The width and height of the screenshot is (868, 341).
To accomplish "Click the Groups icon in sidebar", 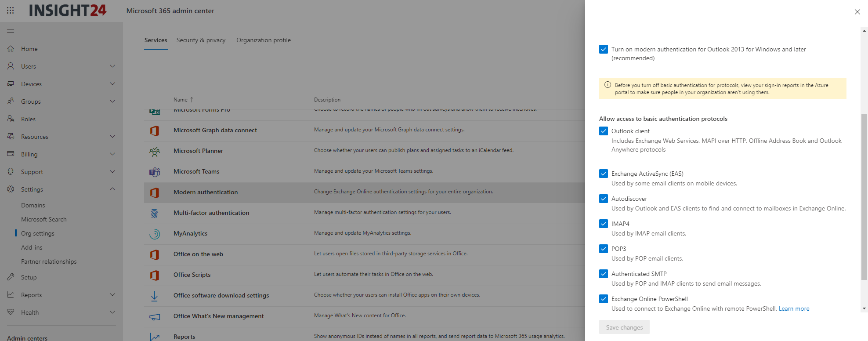I will pyautogui.click(x=11, y=101).
